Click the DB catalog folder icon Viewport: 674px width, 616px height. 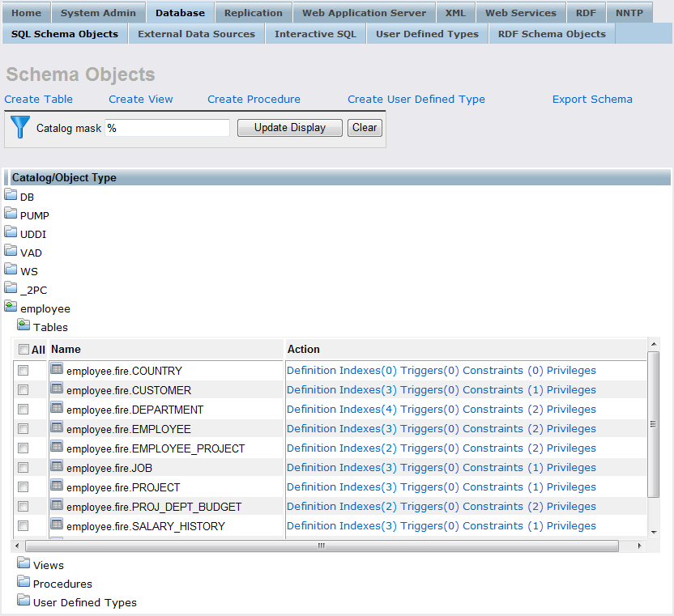click(x=11, y=195)
